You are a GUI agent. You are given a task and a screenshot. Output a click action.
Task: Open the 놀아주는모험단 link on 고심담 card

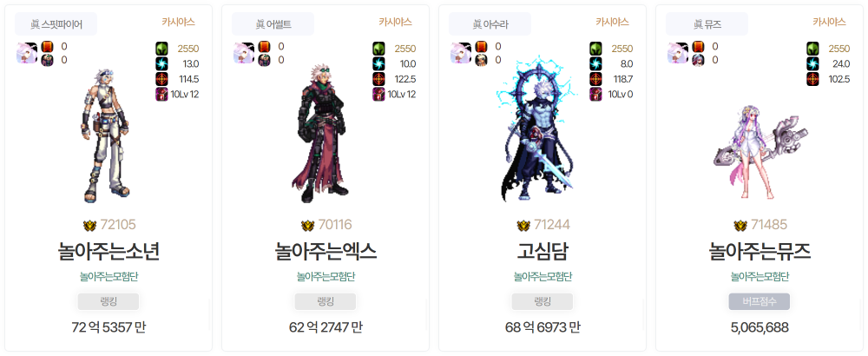click(542, 276)
